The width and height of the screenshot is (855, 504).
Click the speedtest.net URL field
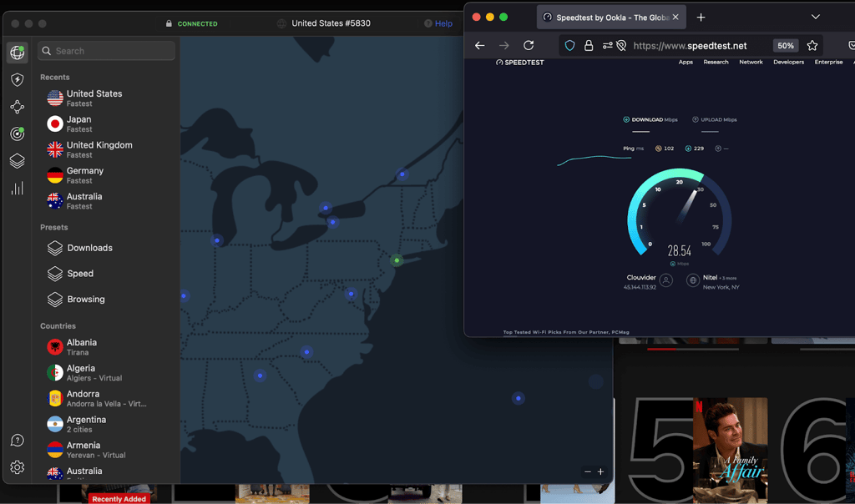690,46
